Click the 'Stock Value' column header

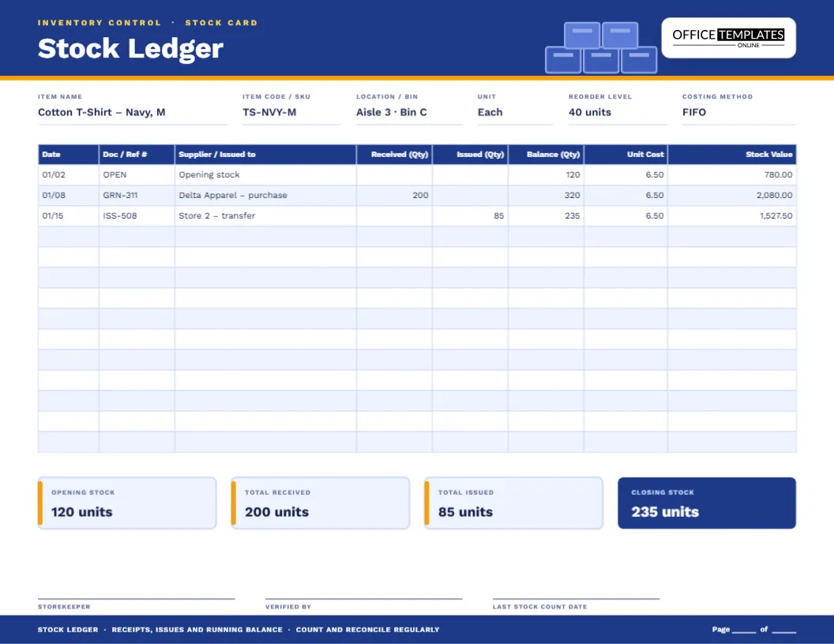click(732, 154)
